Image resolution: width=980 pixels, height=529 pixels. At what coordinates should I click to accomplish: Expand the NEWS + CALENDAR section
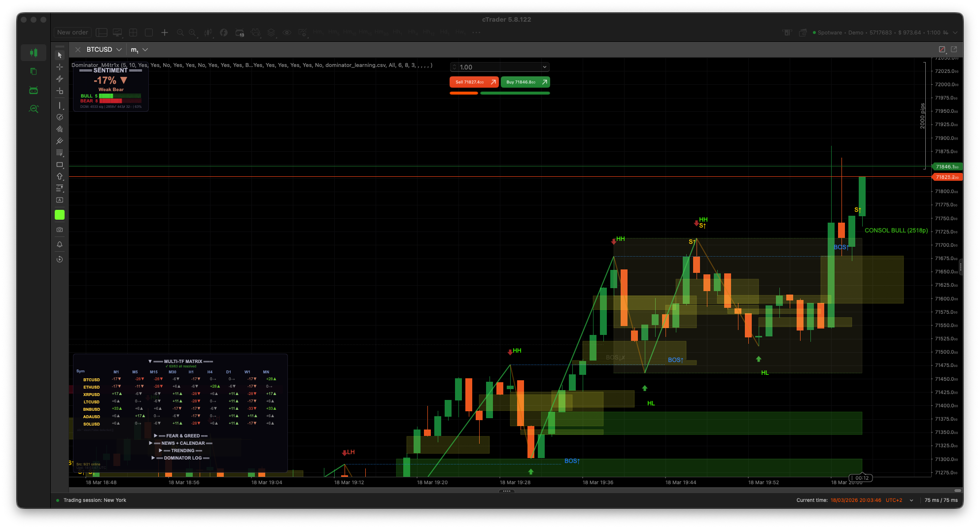pyautogui.click(x=151, y=443)
